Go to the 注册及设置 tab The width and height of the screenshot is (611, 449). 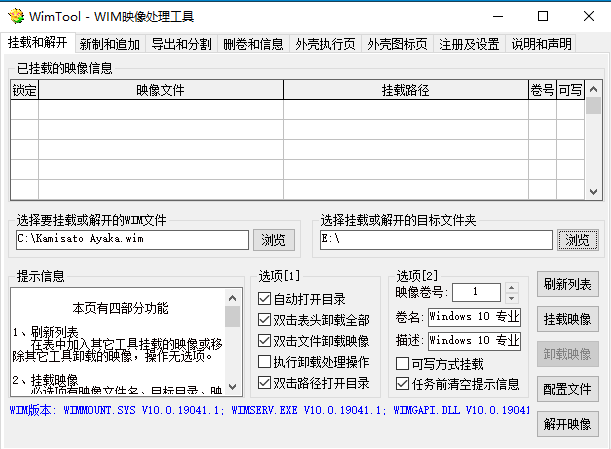click(x=469, y=44)
